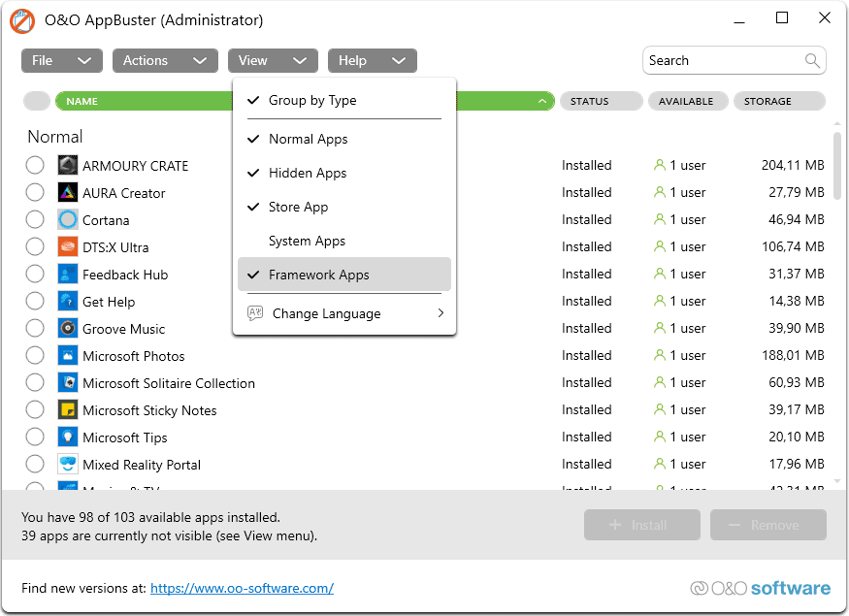Click the search magnifier icon
The image size is (849, 616).
click(x=812, y=60)
